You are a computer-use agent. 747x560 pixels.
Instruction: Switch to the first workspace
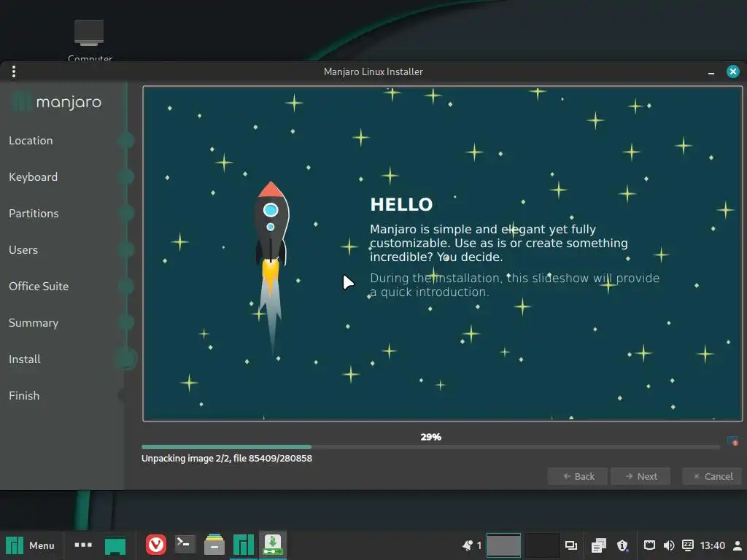pyautogui.click(x=503, y=545)
